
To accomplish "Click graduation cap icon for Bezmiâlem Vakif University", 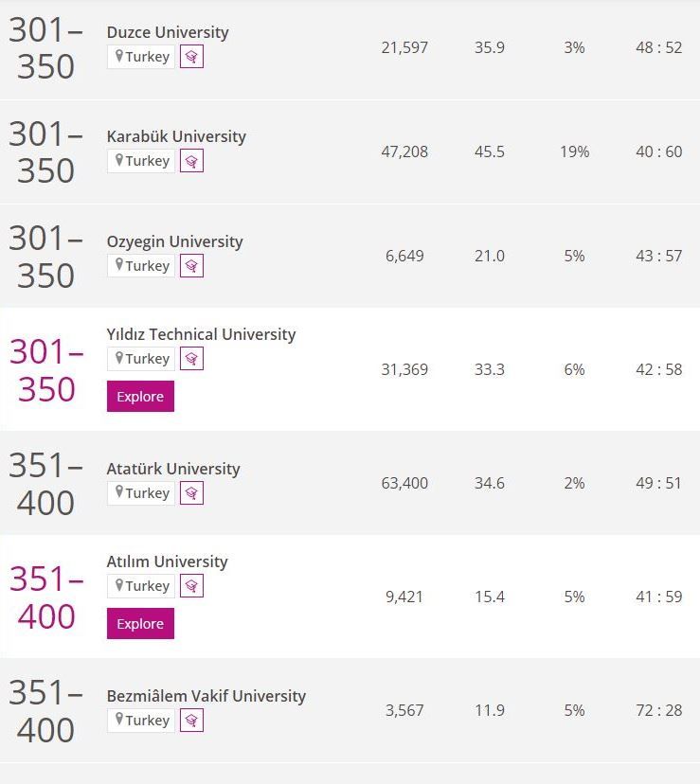I will point(191,720).
